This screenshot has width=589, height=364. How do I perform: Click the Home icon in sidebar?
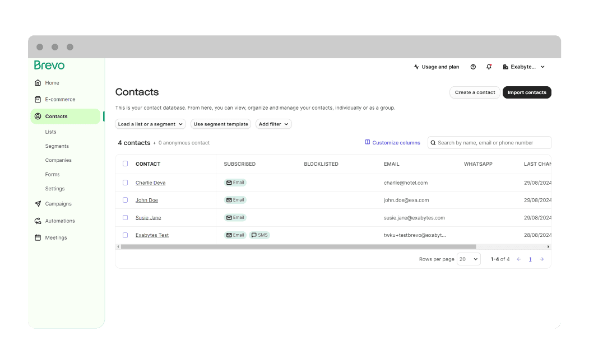[x=38, y=83]
